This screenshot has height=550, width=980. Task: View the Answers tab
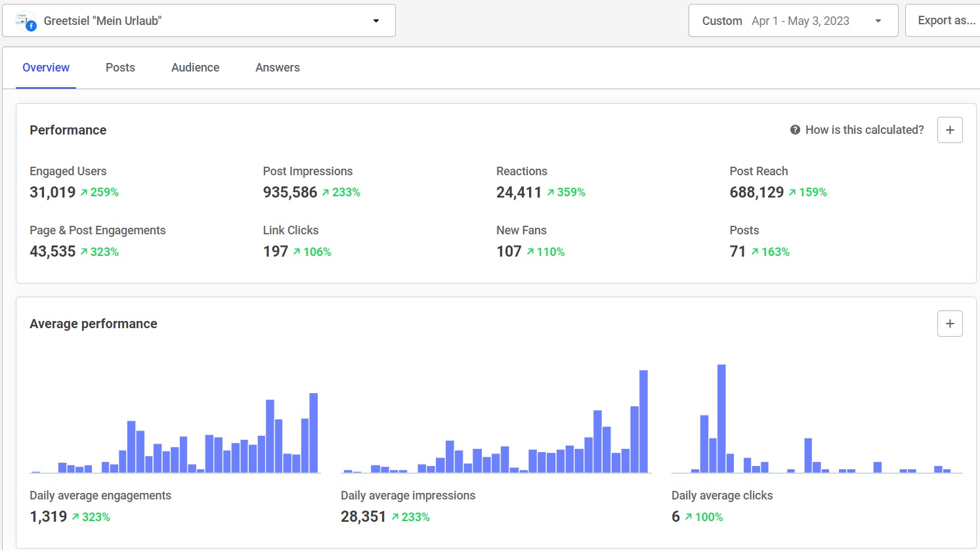click(277, 68)
